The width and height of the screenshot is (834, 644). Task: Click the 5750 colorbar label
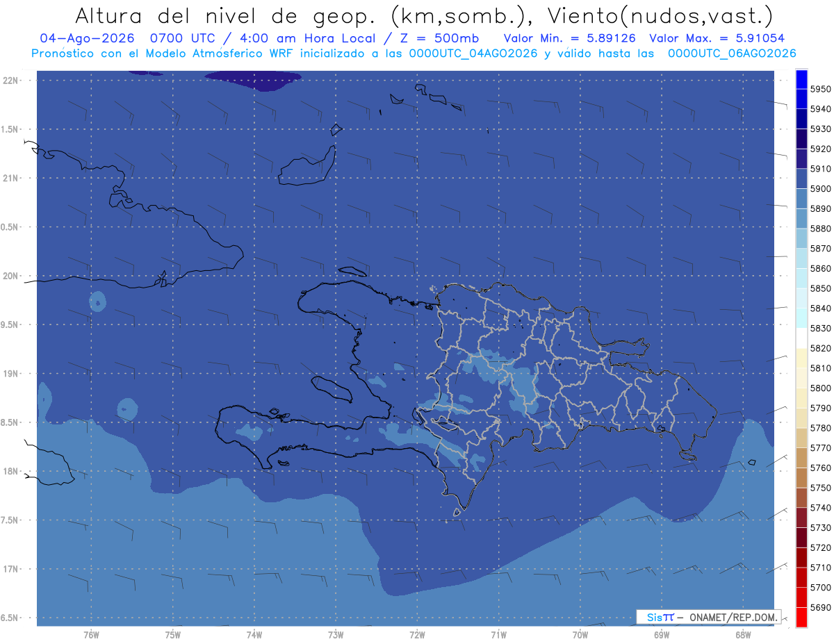pos(821,488)
